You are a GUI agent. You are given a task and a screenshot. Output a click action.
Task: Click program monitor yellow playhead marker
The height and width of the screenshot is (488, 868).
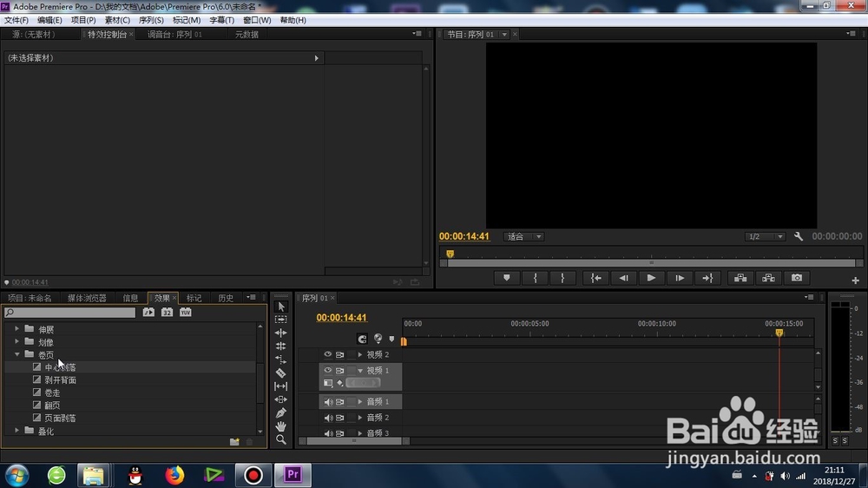coord(450,254)
